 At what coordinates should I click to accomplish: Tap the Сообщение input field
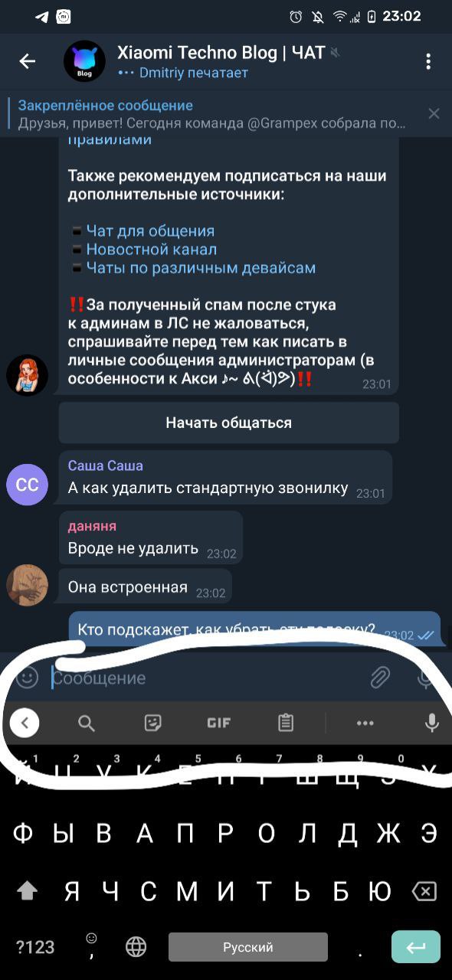point(207,678)
